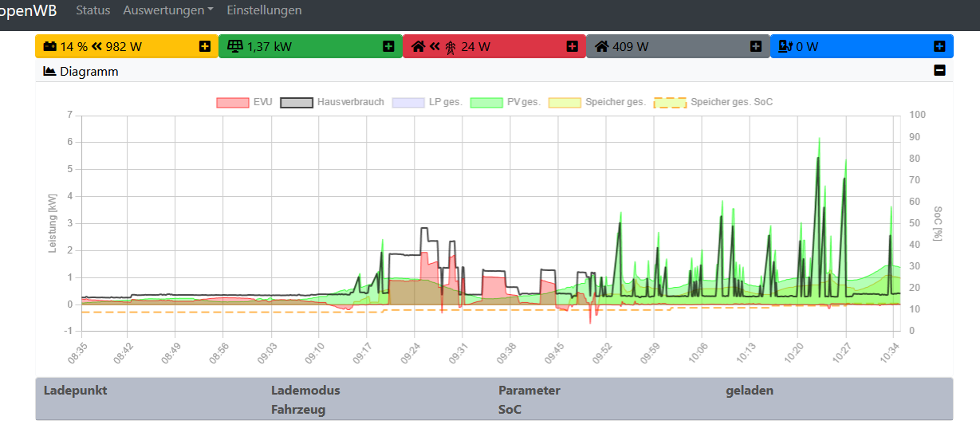Open the Auswertungen dropdown menu
Screen dimensions: 980x444
point(168,10)
